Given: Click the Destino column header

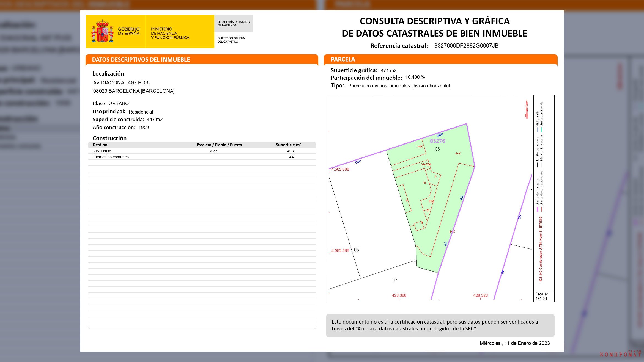Looking at the screenshot, I should pyautogui.click(x=100, y=145).
